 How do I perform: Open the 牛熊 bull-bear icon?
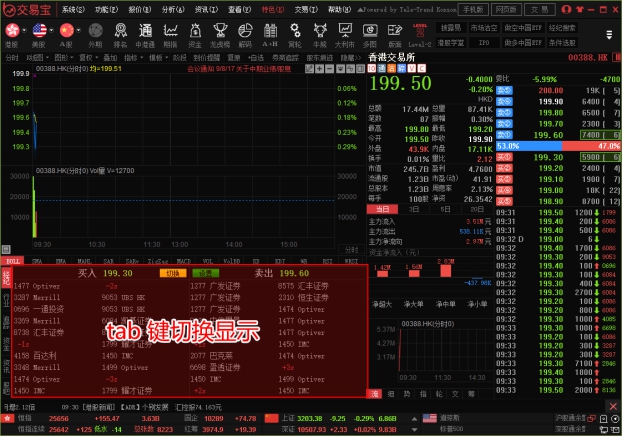pos(318,33)
